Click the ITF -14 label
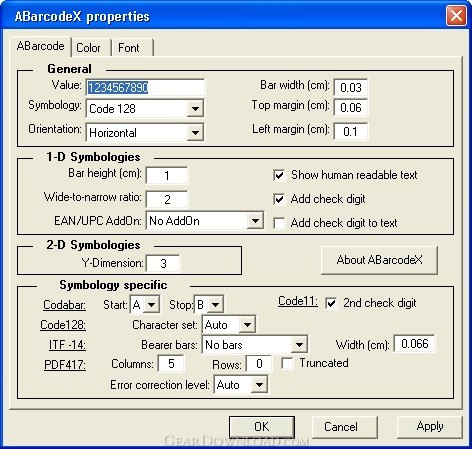472x449 pixels. 67,345
